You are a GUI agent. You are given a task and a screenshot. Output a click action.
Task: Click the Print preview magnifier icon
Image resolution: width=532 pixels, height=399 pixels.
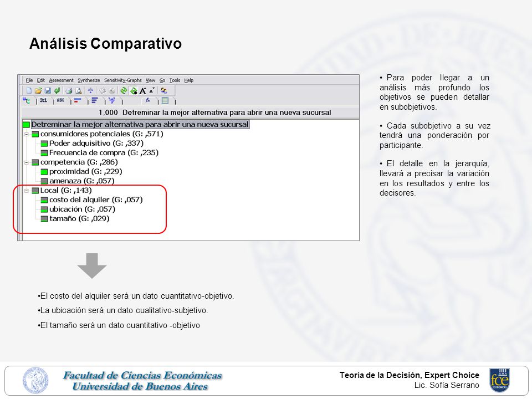[x=79, y=90]
